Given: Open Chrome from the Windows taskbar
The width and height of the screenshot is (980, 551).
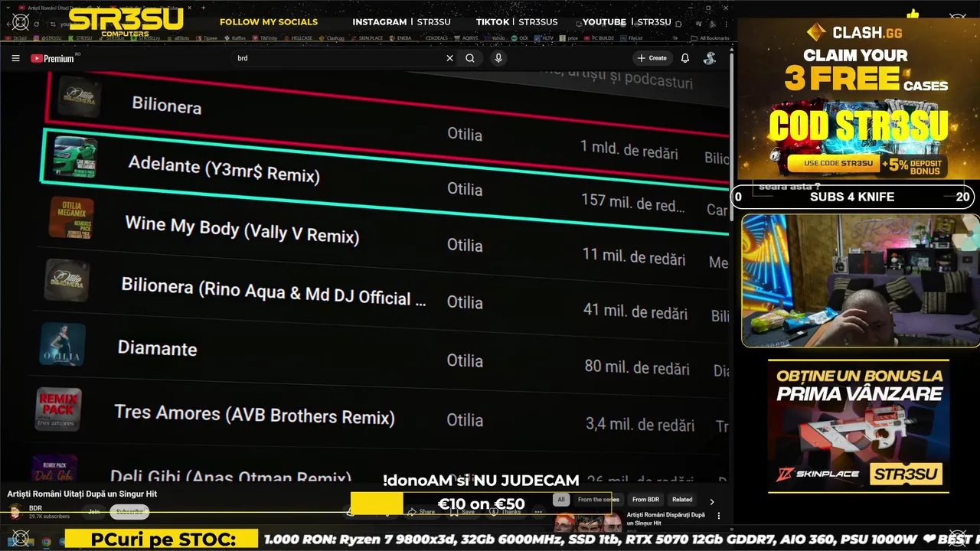Looking at the screenshot, I should tap(46, 542).
